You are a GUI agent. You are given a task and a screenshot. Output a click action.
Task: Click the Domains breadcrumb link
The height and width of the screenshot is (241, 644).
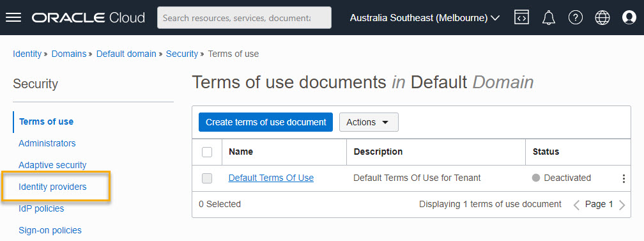click(69, 54)
